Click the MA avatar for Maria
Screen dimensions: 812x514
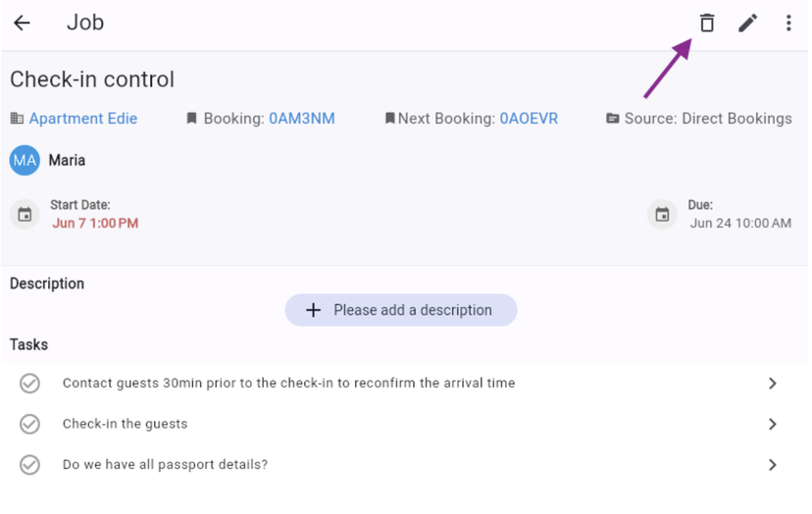tap(25, 160)
